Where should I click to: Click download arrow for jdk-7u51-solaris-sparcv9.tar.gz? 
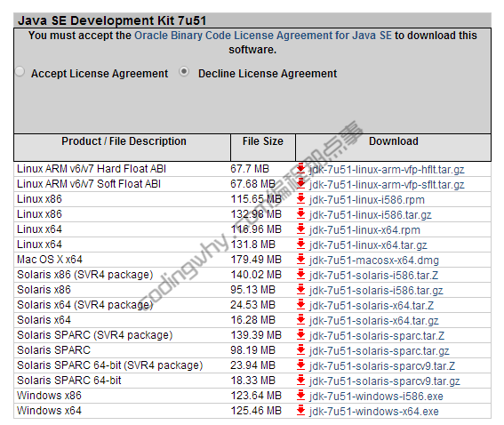click(300, 380)
